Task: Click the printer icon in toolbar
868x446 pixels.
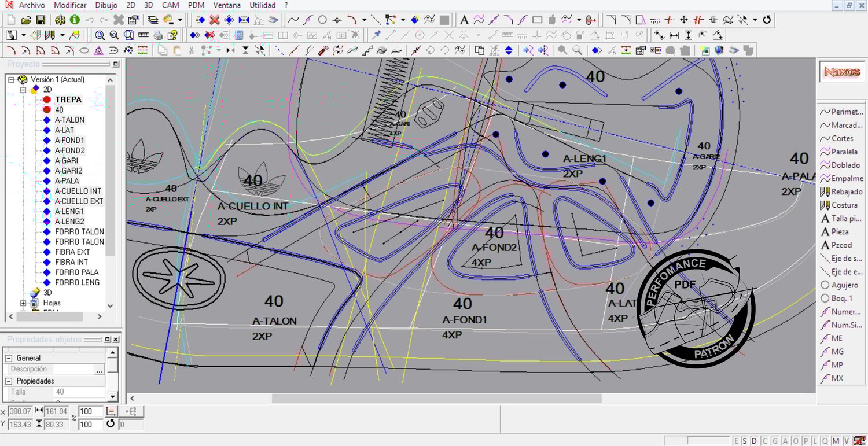Action: click(x=158, y=35)
